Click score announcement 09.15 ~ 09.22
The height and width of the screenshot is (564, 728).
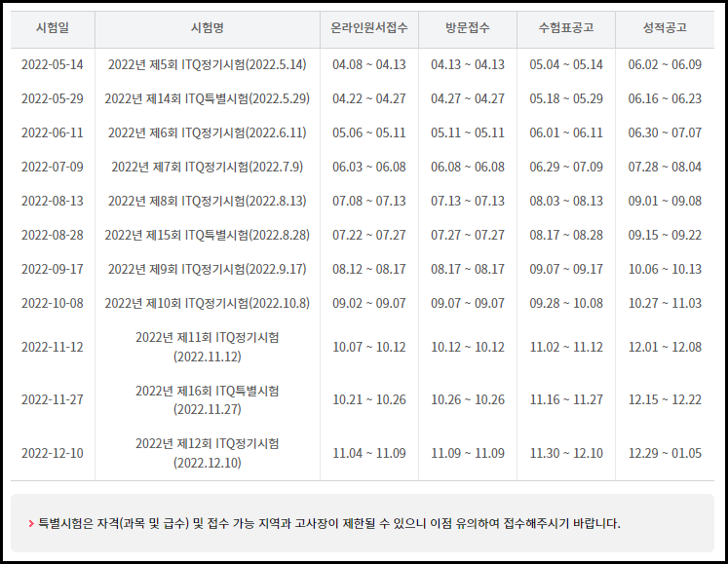click(665, 235)
